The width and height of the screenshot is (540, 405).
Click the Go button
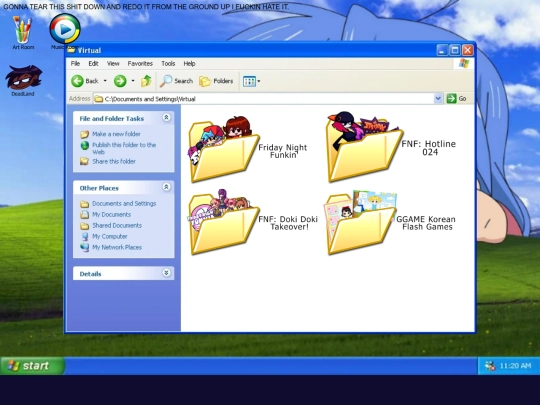pyautogui.click(x=456, y=98)
